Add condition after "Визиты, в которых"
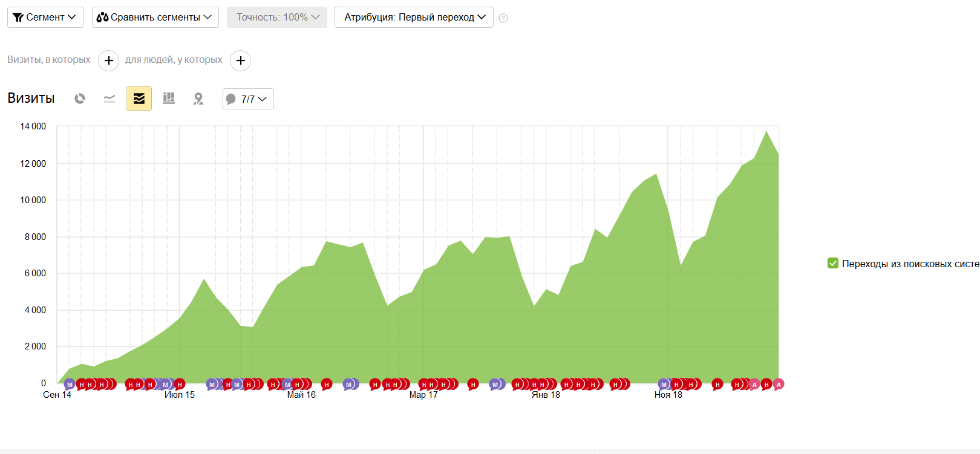The image size is (980, 454). 109,60
